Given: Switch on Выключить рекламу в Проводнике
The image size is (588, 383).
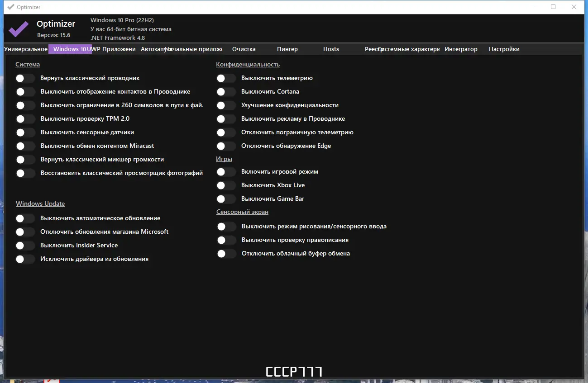Looking at the screenshot, I should 226,119.
